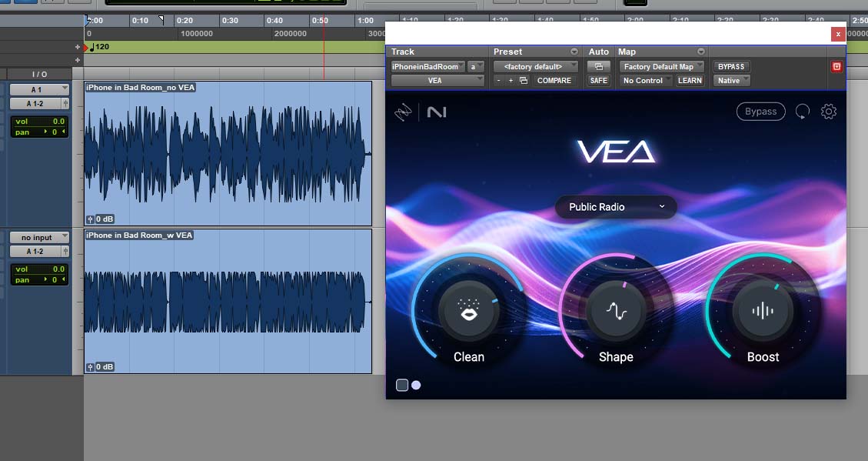Click the previous preset minus button

pyautogui.click(x=499, y=80)
